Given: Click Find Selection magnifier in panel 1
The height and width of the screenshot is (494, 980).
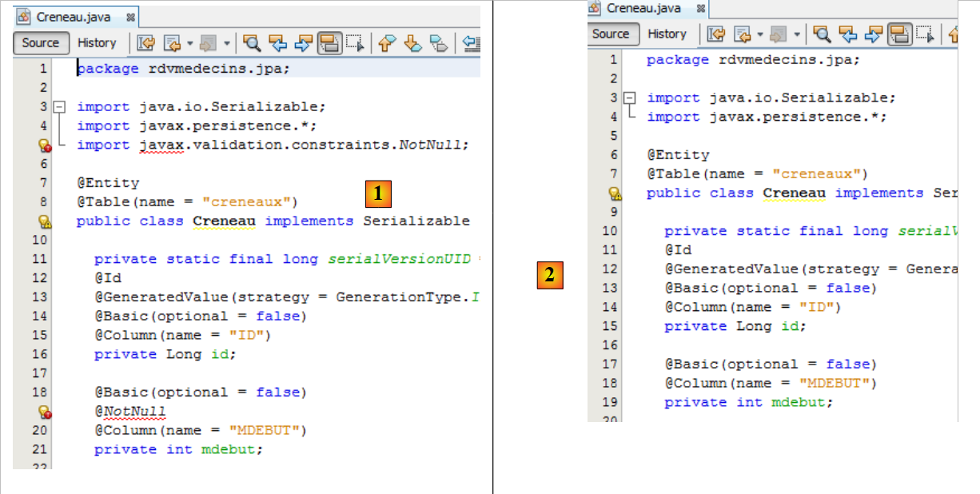Looking at the screenshot, I should (x=252, y=43).
